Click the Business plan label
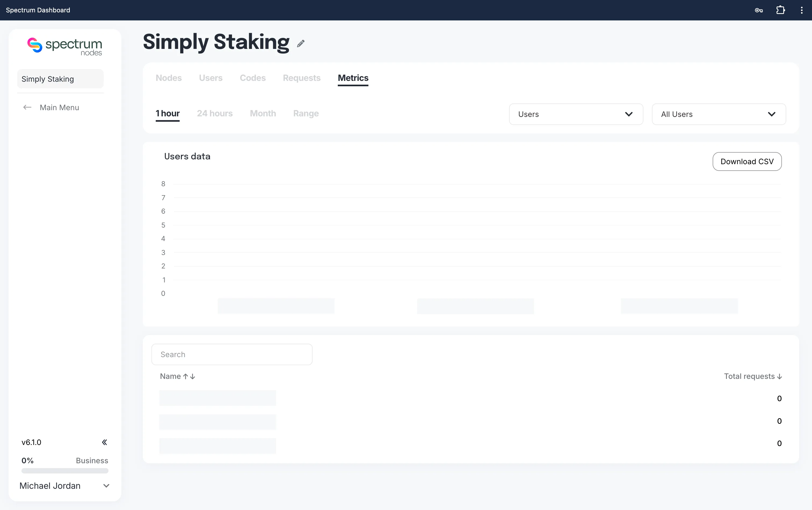812x510 pixels. [92, 461]
